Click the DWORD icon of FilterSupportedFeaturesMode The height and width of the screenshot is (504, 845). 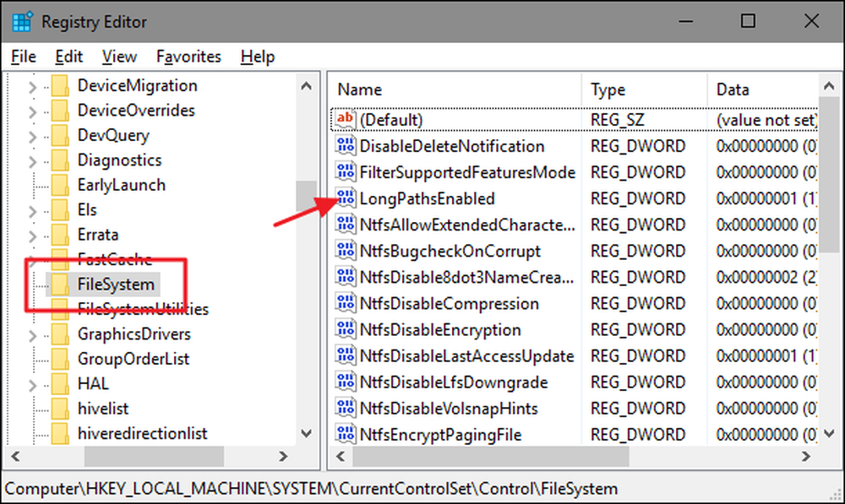pos(345,171)
